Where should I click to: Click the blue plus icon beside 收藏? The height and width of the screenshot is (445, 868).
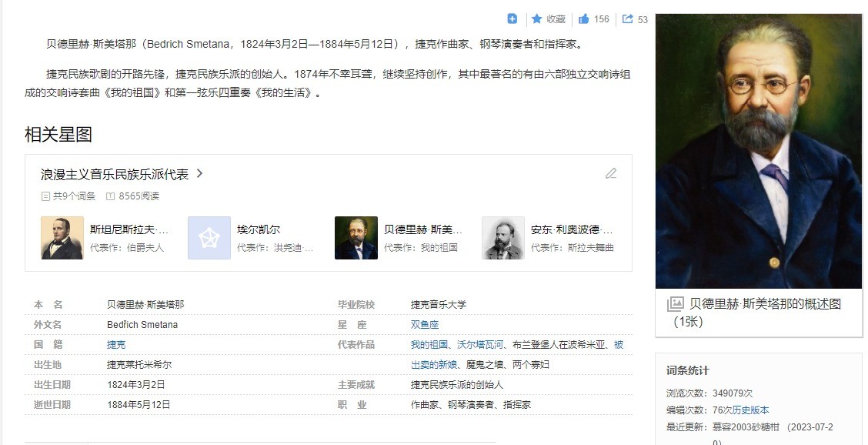(512, 18)
